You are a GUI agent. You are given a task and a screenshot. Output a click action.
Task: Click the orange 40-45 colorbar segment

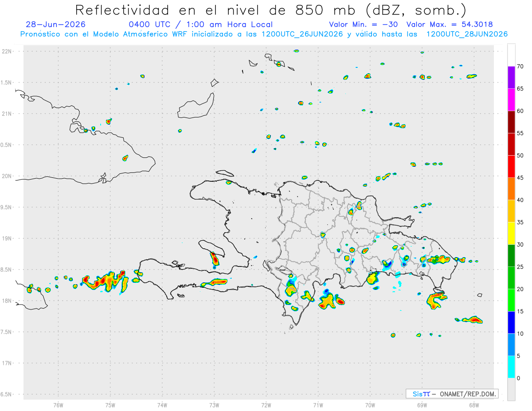(x=511, y=189)
